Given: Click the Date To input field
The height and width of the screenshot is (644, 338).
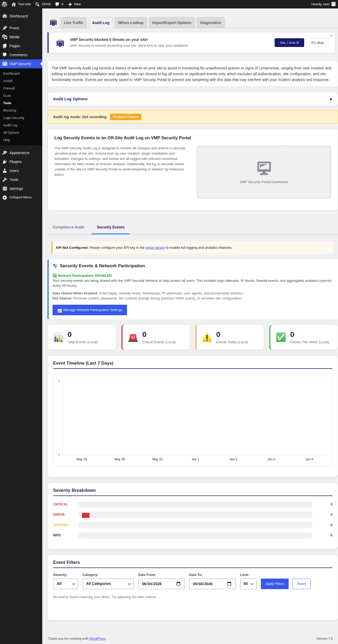Looking at the screenshot, I should (x=213, y=584).
